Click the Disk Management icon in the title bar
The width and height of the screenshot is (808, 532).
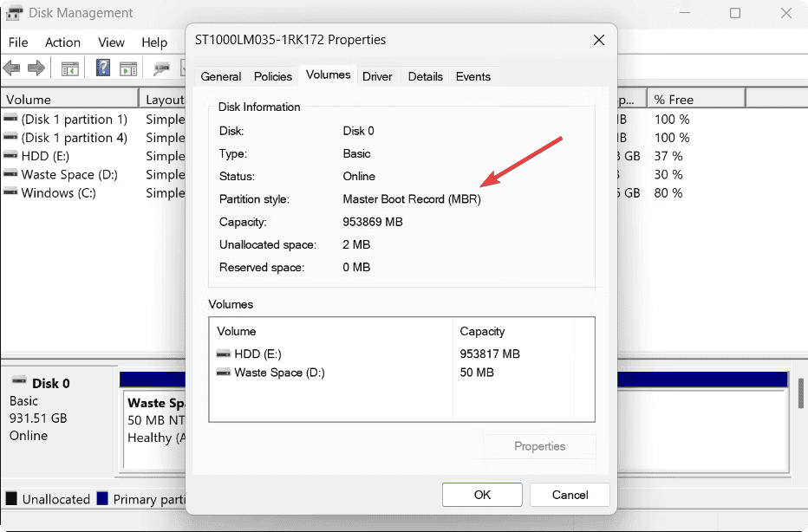coord(14,13)
